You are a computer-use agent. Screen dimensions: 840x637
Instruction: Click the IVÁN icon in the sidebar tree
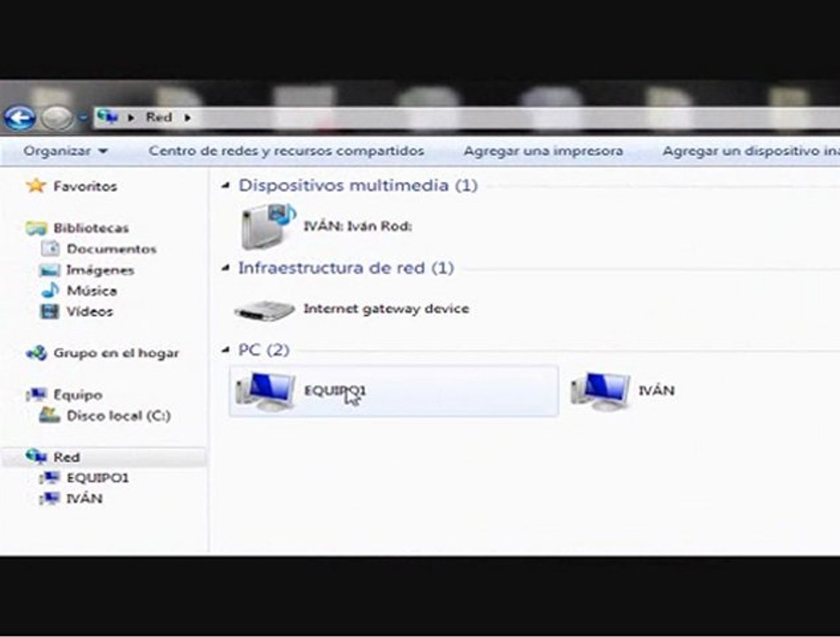pyautogui.click(x=50, y=498)
